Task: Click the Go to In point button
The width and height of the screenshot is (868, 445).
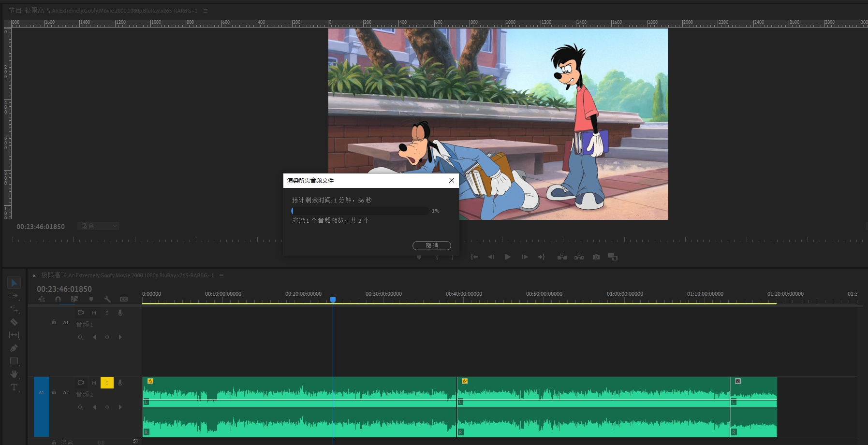Action: click(x=474, y=257)
